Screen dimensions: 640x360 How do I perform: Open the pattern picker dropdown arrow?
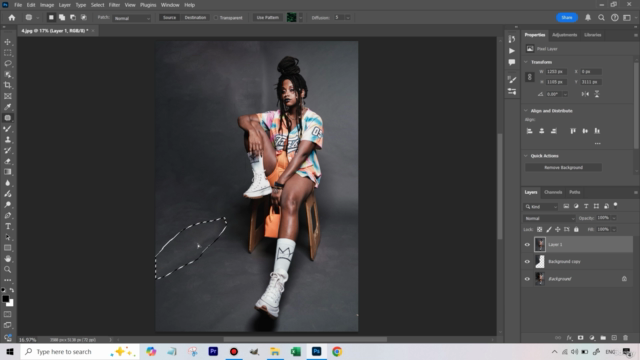pos(301,18)
